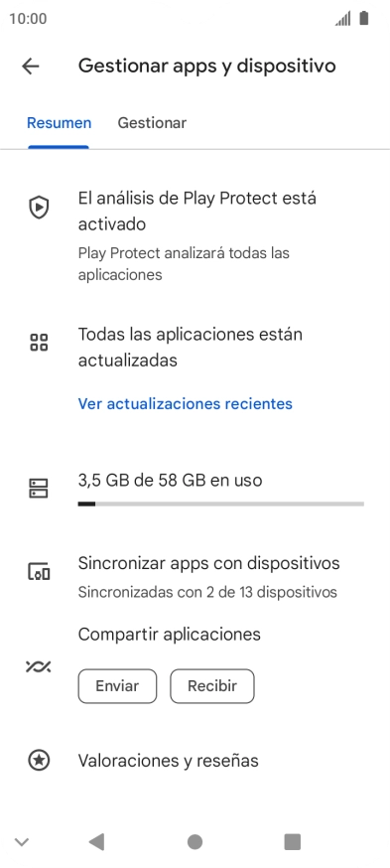Tap the storage drive icon
Screen dimensions: 390x868
point(39,489)
